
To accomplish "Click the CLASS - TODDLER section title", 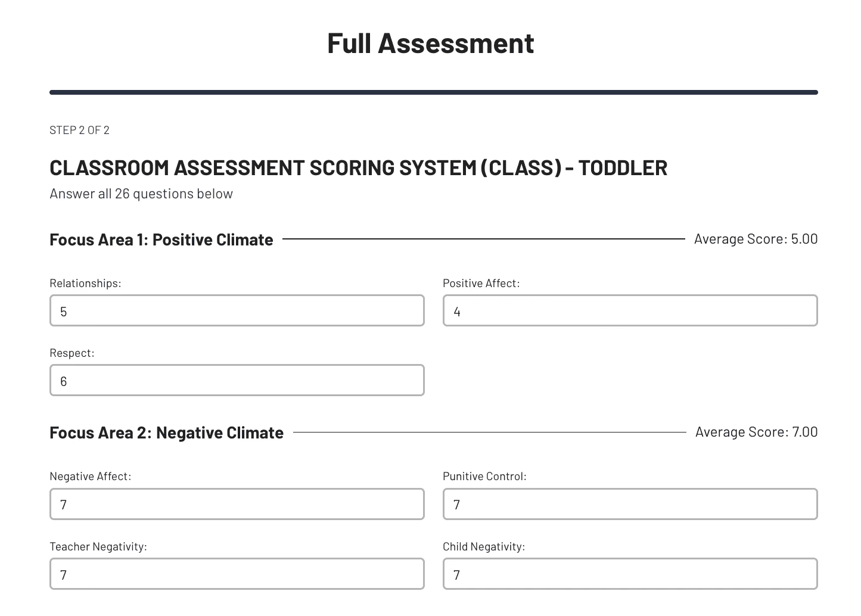I will click(x=358, y=167).
